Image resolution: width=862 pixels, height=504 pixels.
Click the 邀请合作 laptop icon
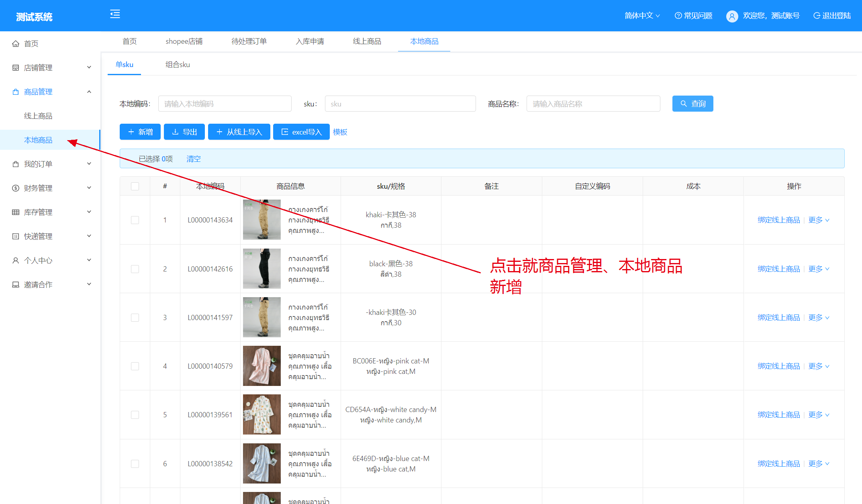16,284
